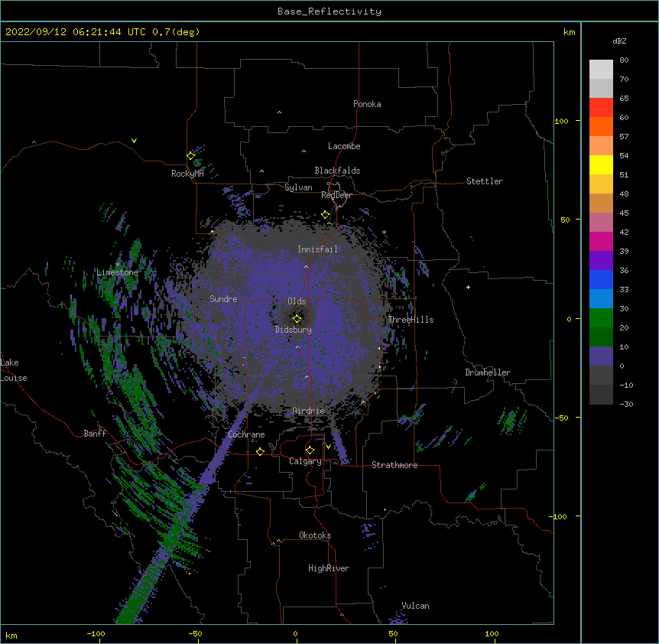Click the RedDeer label
Image resolution: width=659 pixels, height=644 pixels.
336,195
